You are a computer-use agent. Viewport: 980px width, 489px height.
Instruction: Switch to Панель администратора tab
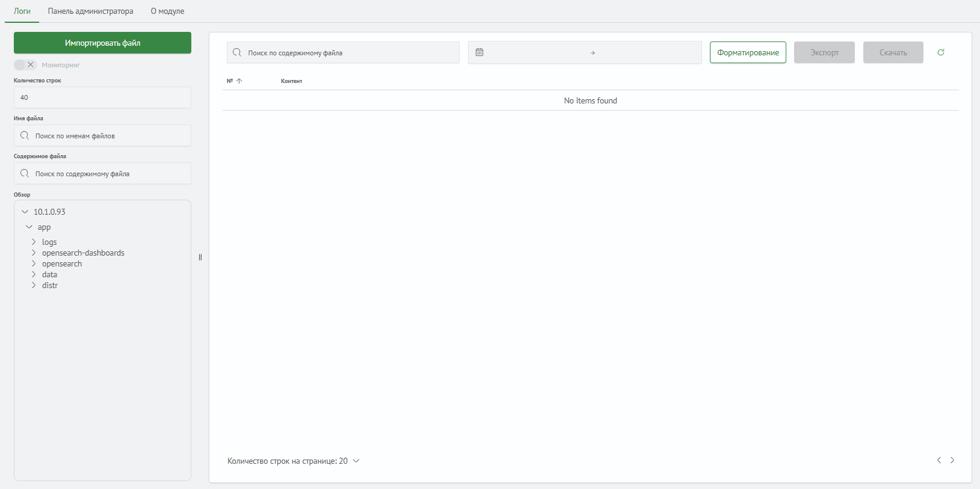(x=91, y=11)
